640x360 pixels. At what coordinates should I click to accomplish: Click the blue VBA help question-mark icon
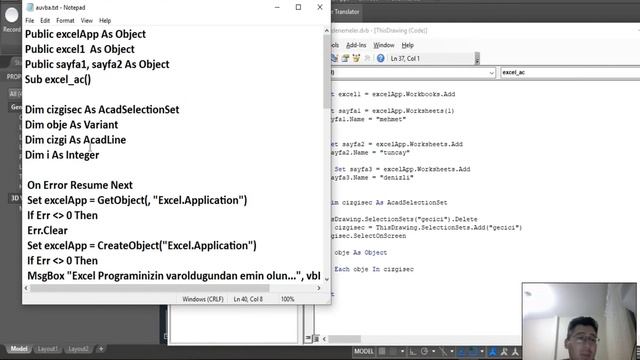click(380, 58)
